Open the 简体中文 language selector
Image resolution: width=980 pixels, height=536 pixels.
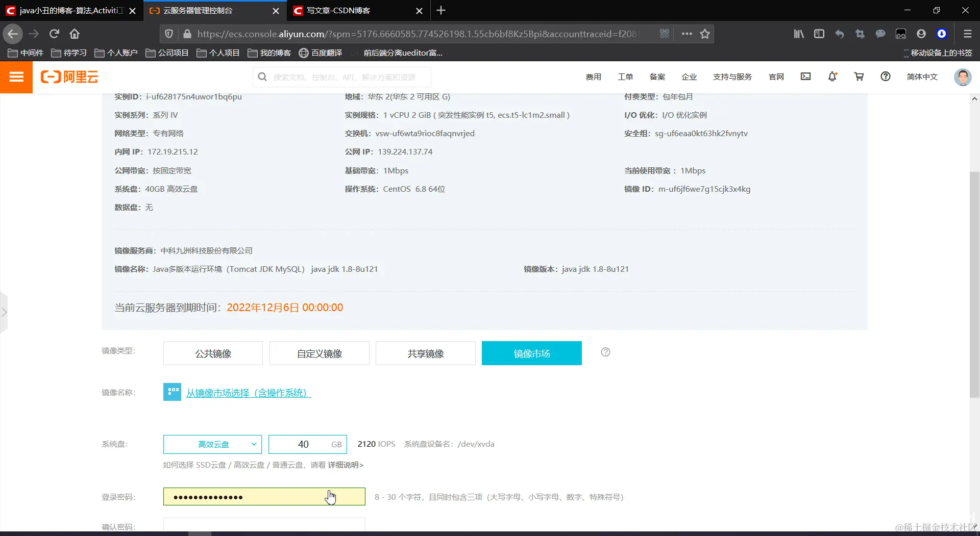click(x=922, y=76)
